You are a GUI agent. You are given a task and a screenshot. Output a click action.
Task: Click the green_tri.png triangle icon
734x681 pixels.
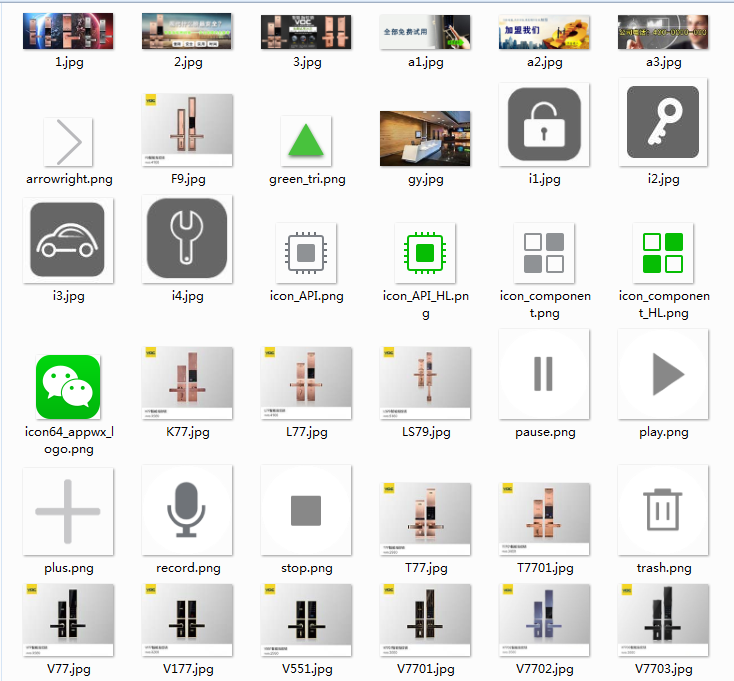click(306, 141)
